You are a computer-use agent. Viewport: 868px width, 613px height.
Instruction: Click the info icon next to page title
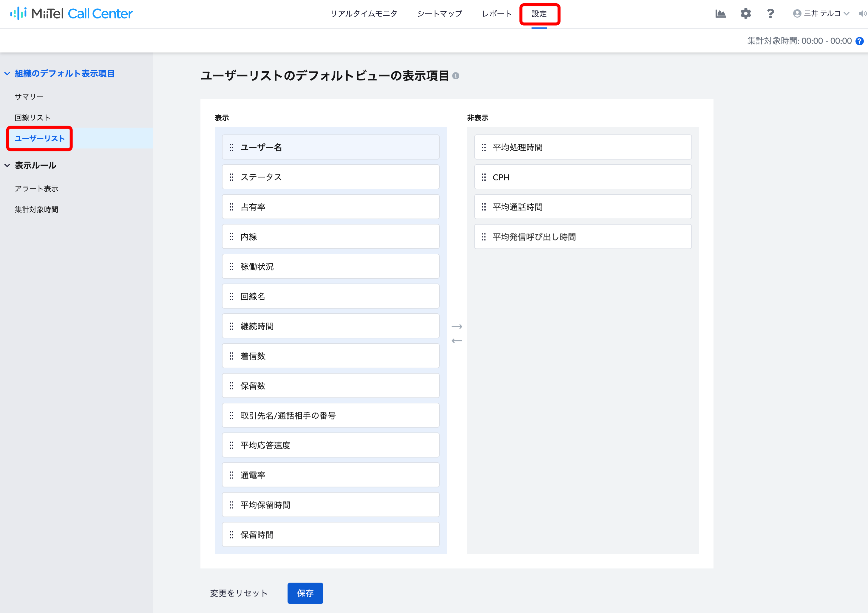click(x=455, y=76)
